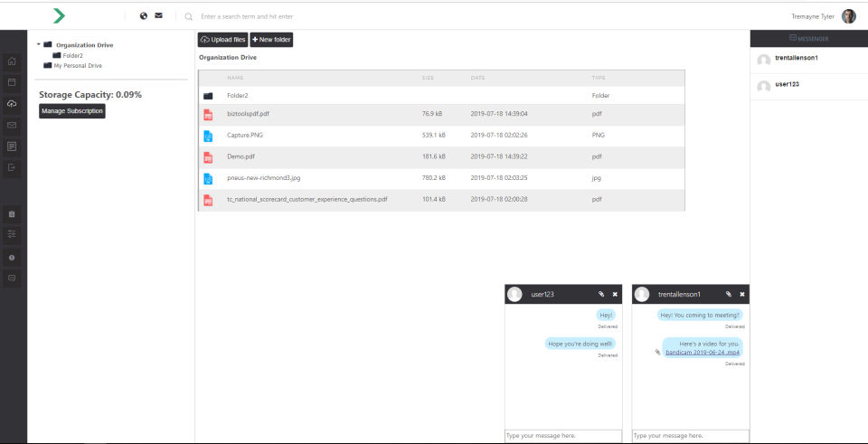Screen dimensions: 868x444
Task: Click Storage Capacity: 0.09% text
Action: click(90, 95)
